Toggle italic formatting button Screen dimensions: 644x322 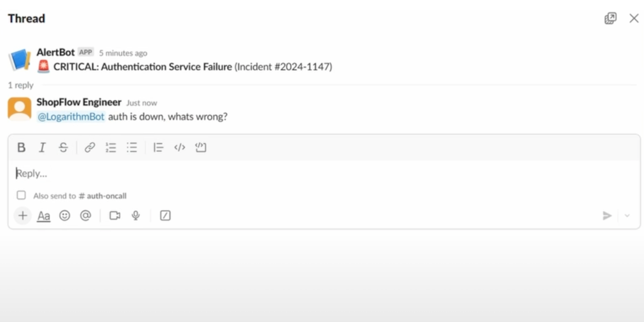tap(42, 147)
